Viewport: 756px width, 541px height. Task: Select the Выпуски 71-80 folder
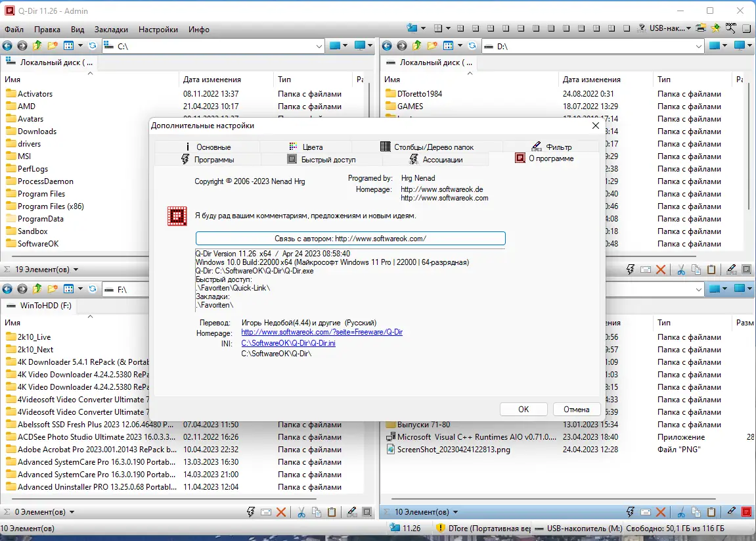click(424, 425)
